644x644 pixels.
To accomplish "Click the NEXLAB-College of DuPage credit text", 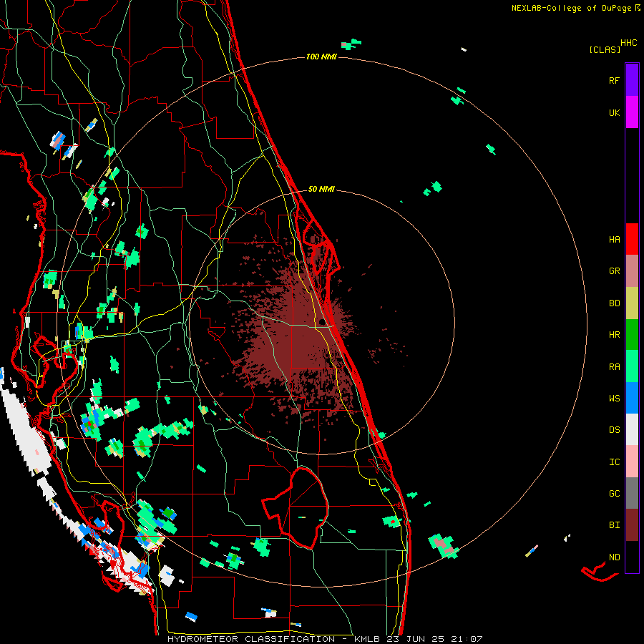I will pyautogui.click(x=571, y=8).
